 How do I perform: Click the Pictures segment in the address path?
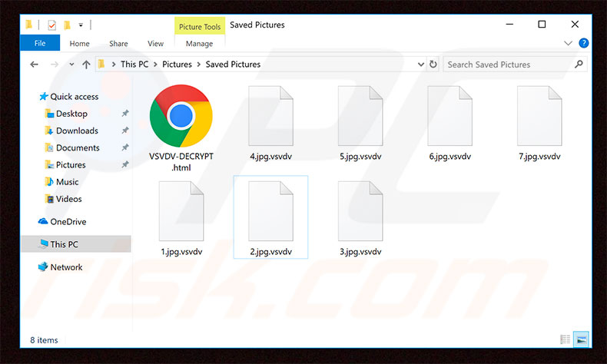point(177,65)
